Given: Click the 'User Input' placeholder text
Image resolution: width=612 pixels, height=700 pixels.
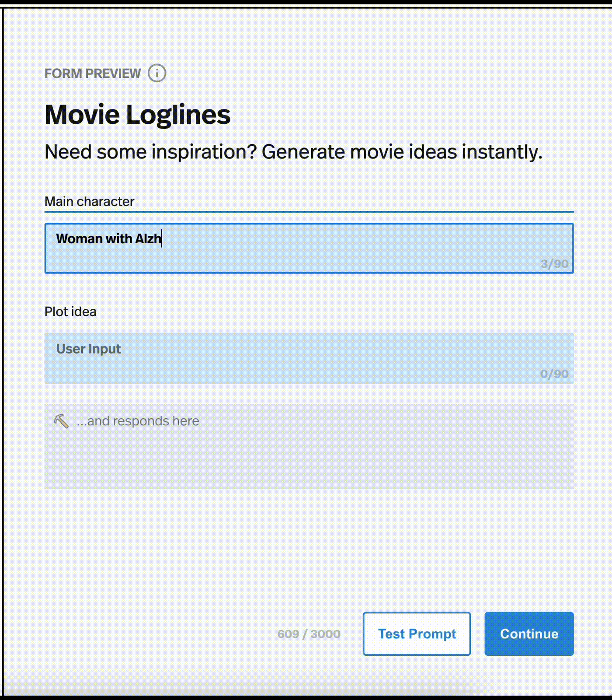Looking at the screenshot, I should point(88,349).
